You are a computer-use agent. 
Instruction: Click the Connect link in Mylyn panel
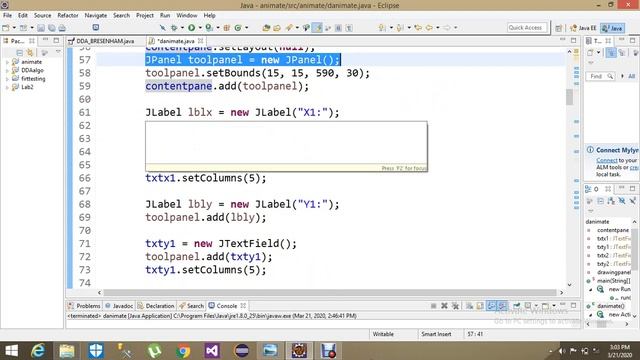(x=607, y=161)
